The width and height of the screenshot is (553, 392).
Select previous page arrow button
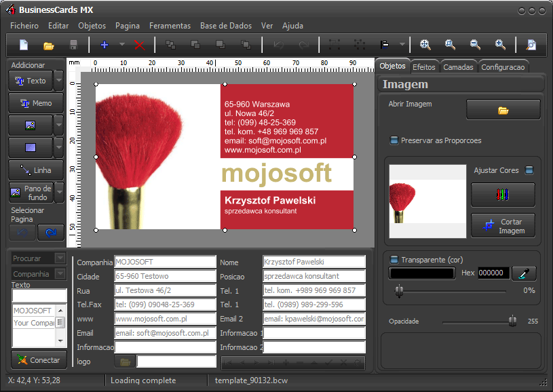click(22, 233)
